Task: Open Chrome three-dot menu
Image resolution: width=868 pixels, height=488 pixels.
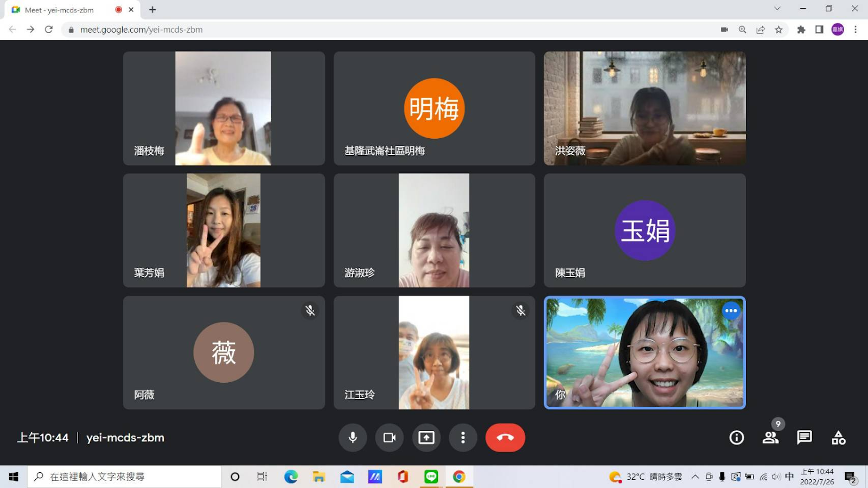Action: click(x=856, y=30)
